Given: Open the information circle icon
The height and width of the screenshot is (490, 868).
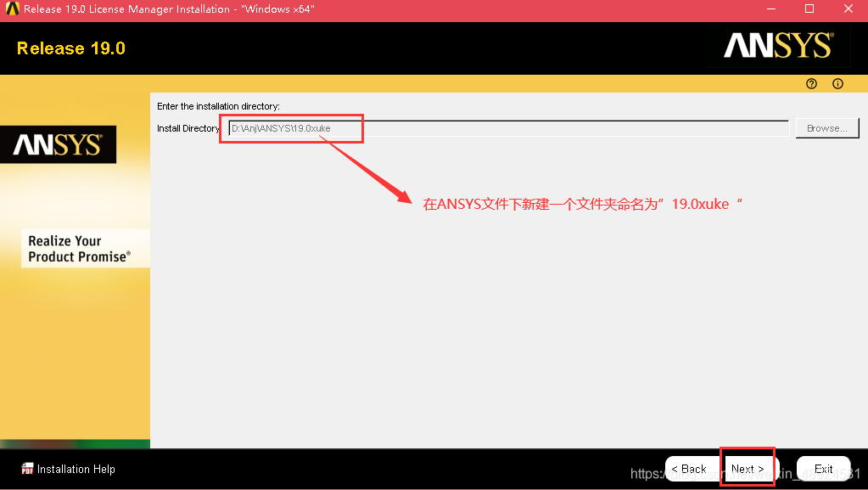Looking at the screenshot, I should coord(837,84).
